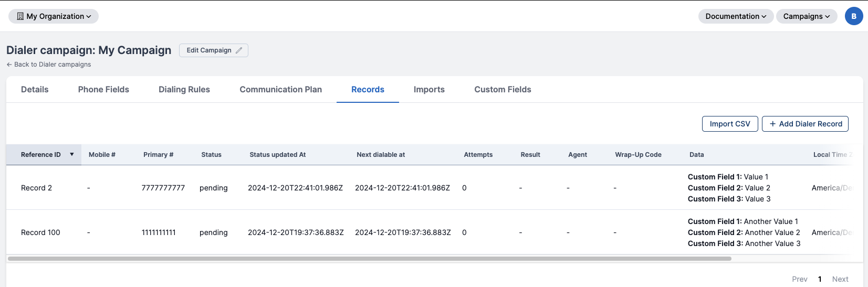Click the horizontal table scrollbar
868x287 pixels.
pos(370,259)
